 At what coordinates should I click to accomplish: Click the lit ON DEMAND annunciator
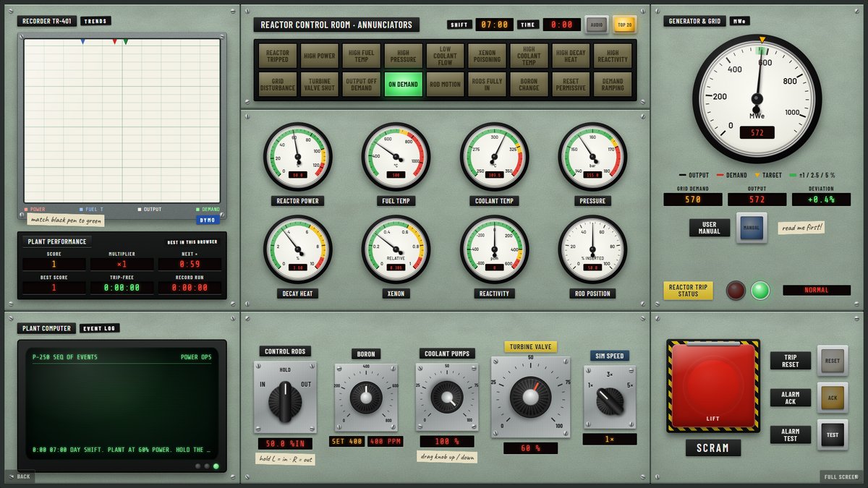pos(403,84)
